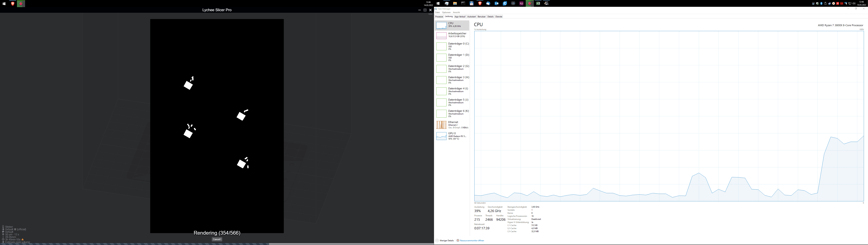Click the orange print time warning icon

(23, 239)
